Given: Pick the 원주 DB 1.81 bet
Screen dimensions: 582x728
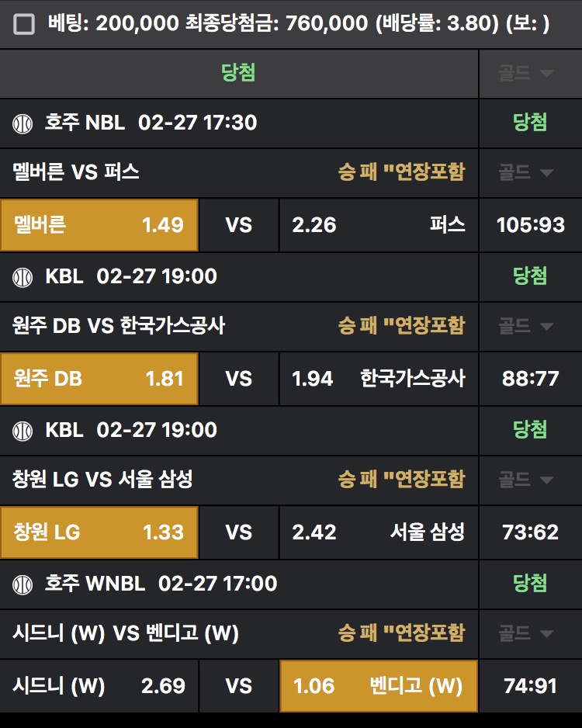Looking at the screenshot, I should coord(99,379).
